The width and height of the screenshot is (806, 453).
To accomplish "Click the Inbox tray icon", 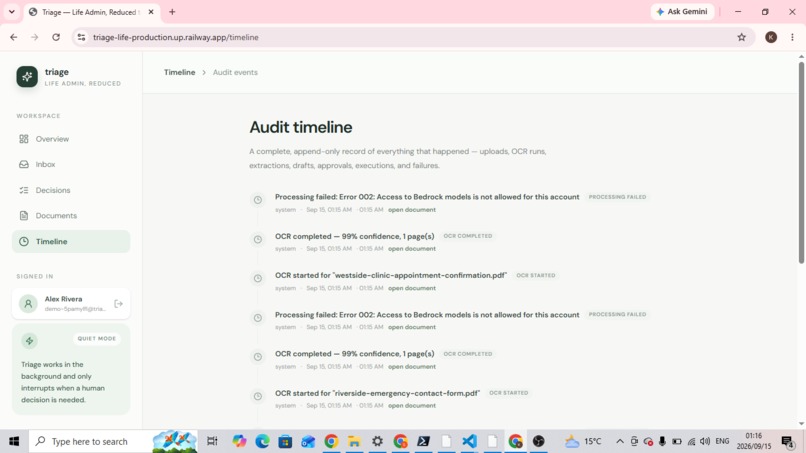I will (x=24, y=165).
